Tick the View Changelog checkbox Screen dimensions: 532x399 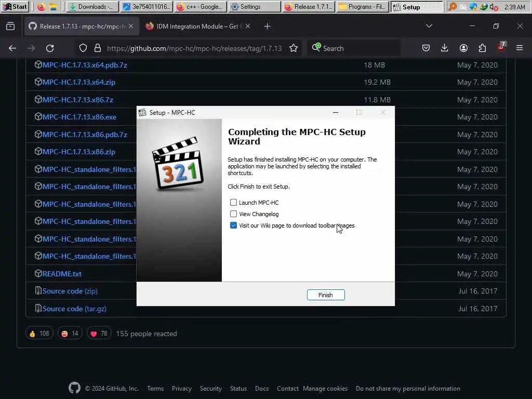click(233, 214)
